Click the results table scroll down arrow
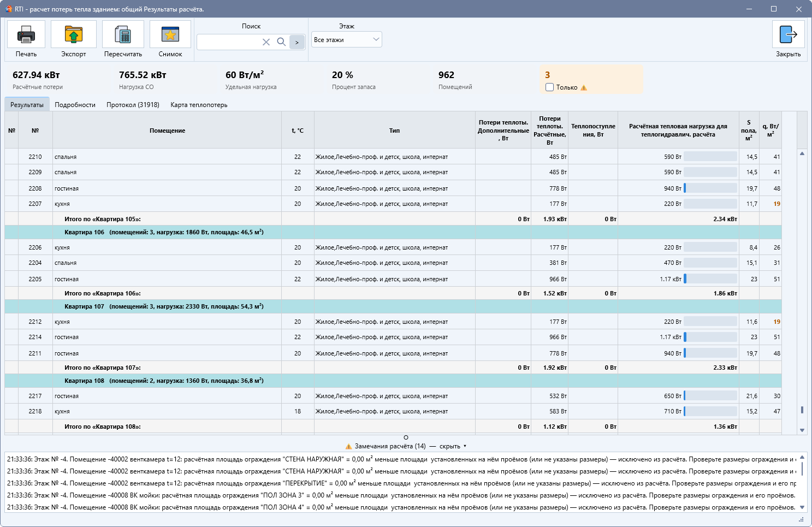The image size is (812, 527). tap(802, 430)
